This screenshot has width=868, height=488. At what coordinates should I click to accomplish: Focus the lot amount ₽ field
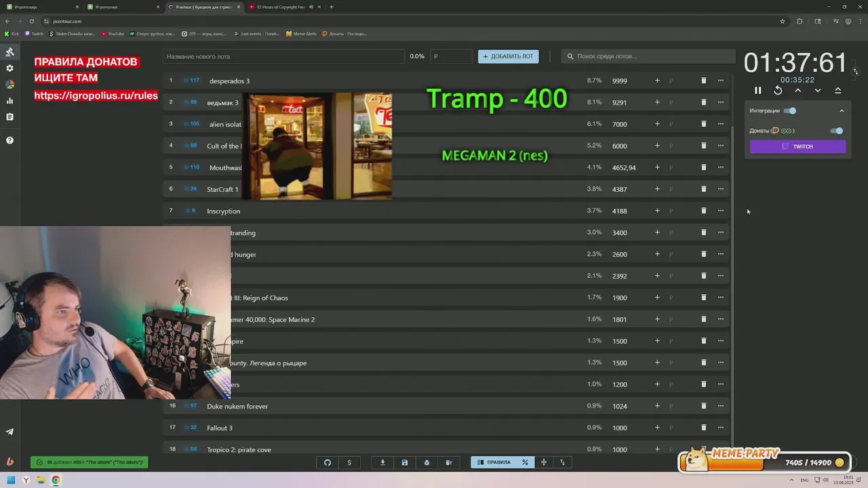click(451, 56)
